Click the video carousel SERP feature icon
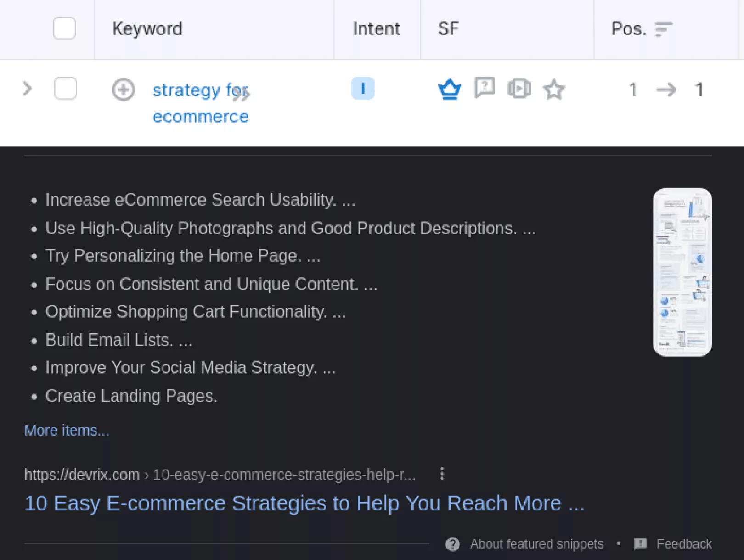 coord(519,89)
